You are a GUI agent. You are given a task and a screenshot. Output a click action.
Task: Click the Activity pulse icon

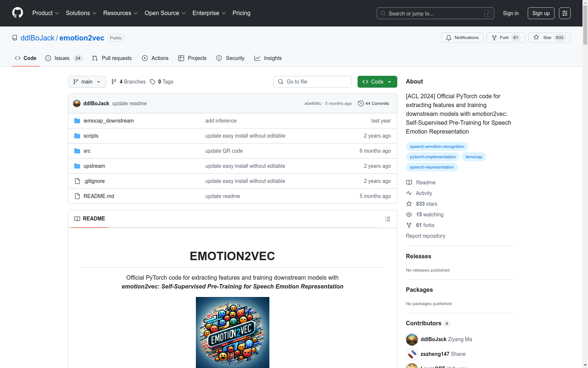click(x=409, y=193)
